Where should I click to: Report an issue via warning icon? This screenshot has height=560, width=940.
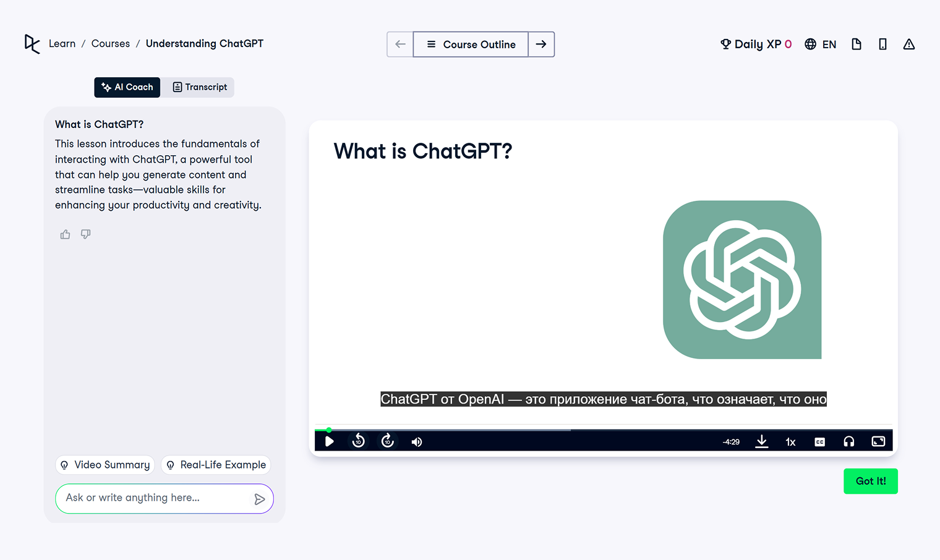[908, 45]
